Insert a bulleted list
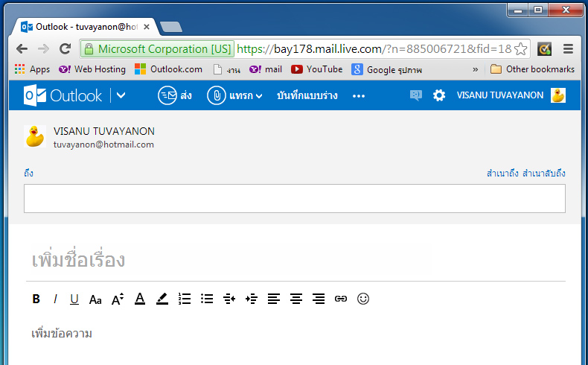 207,299
